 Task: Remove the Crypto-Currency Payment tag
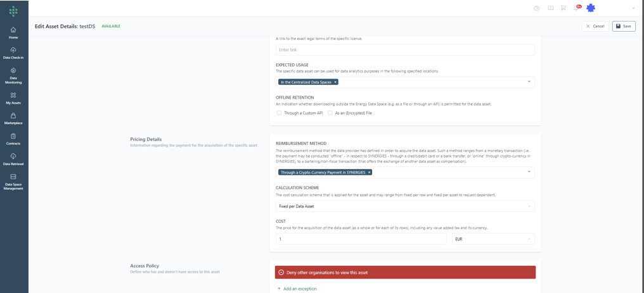[x=370, y=172]
